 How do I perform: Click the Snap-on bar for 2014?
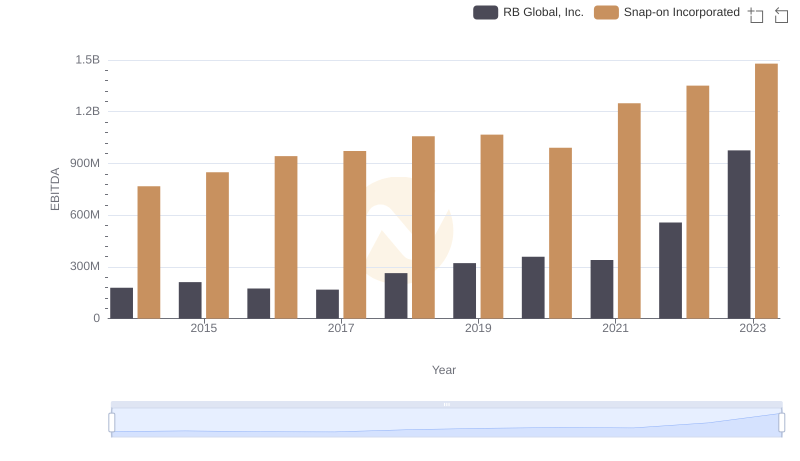(x=149, y=252)
